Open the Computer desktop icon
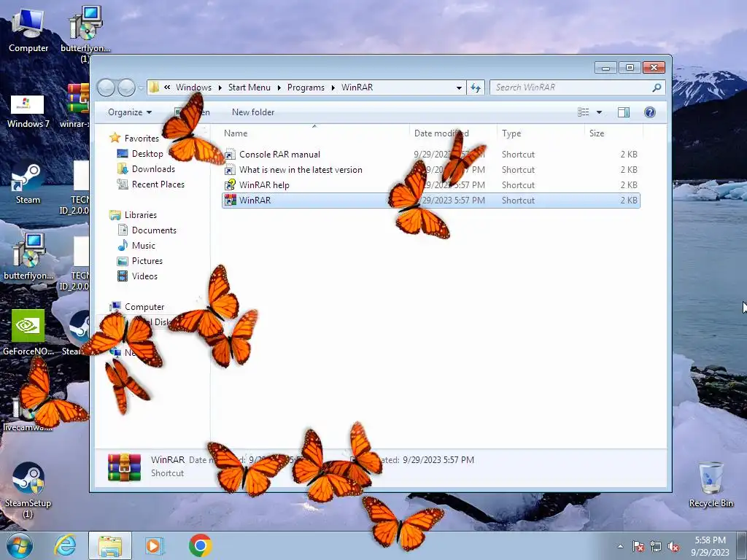 coord(28,29)
